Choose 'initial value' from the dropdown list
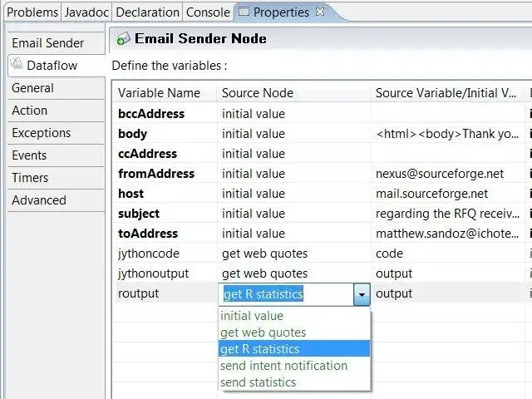The height and width of the screenshot is (399, 532). click(x=252, y=316)
